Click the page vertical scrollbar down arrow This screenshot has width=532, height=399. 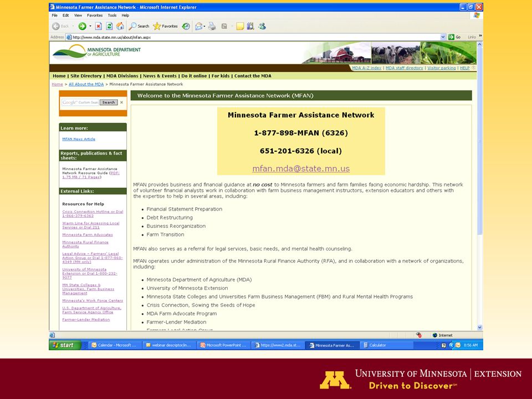(x=480, y=328)
